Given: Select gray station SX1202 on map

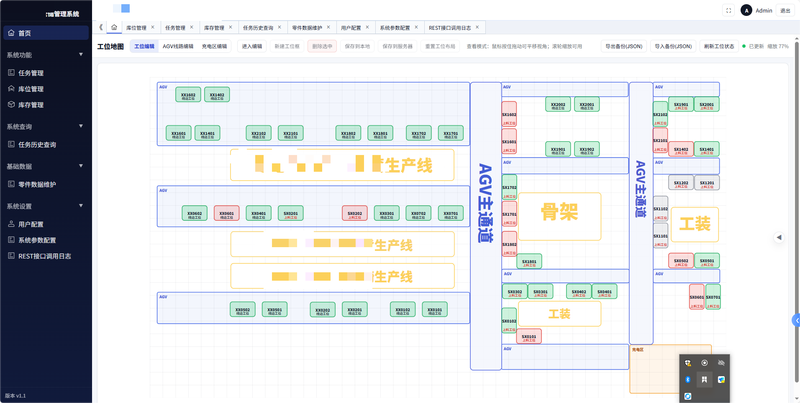Looking at the screenshot, I should pos(681,183).
